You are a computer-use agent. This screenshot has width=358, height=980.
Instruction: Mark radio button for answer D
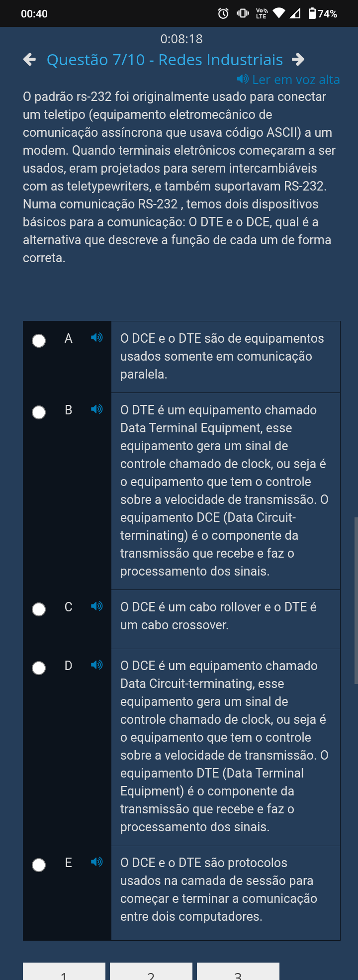click(x=39, y=668)
